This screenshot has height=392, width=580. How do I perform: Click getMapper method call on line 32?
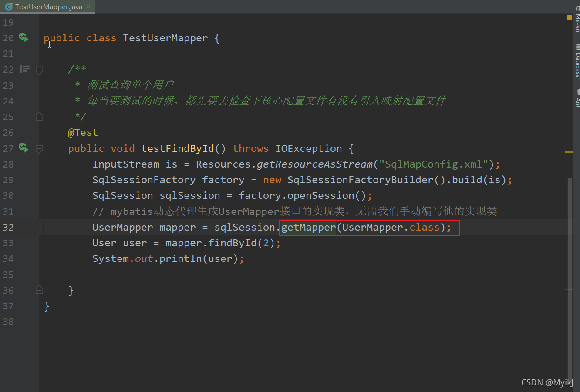pyautogui.click(x=309, y=227)
